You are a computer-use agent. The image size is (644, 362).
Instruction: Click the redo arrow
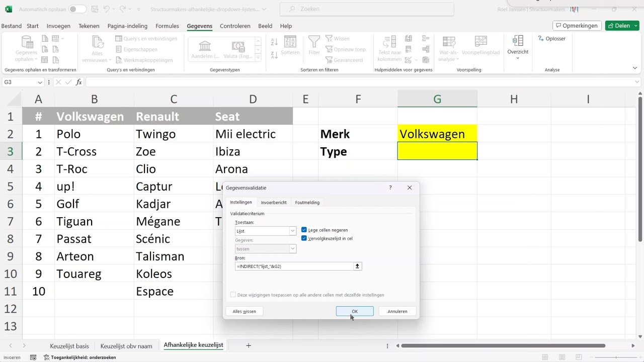(x=123, y=9)
